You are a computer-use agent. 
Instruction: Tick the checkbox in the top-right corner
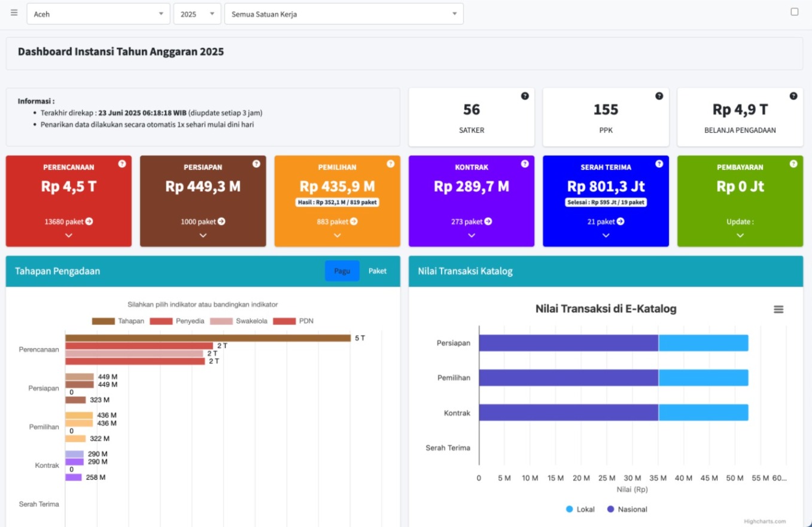click(x=795, y=12)
